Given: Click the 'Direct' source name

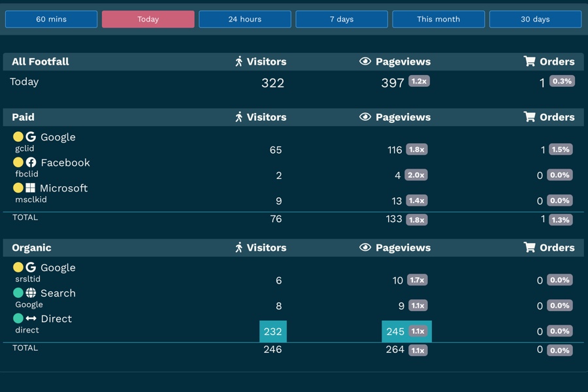Looking at the screenshot, I should tap(56, 318).
